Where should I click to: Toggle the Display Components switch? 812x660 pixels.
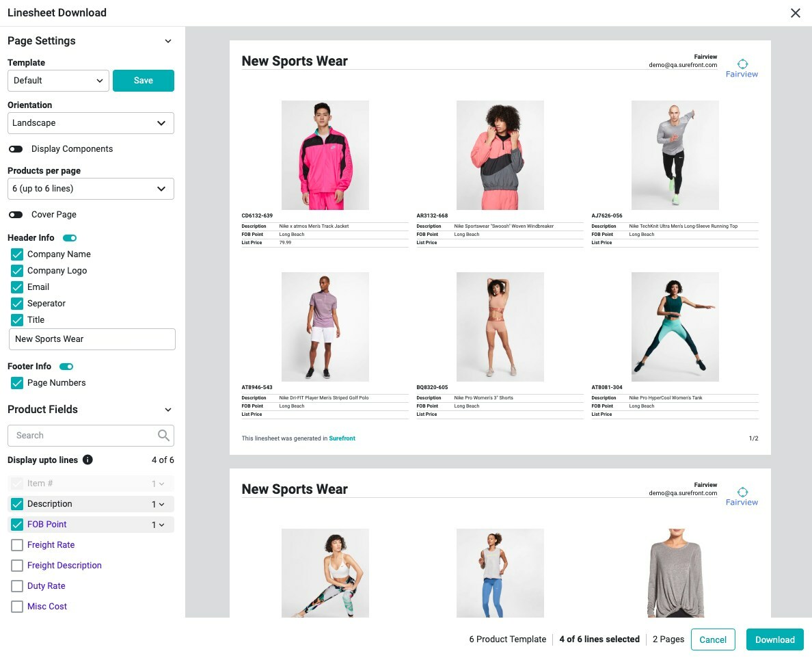coord(16,149)
